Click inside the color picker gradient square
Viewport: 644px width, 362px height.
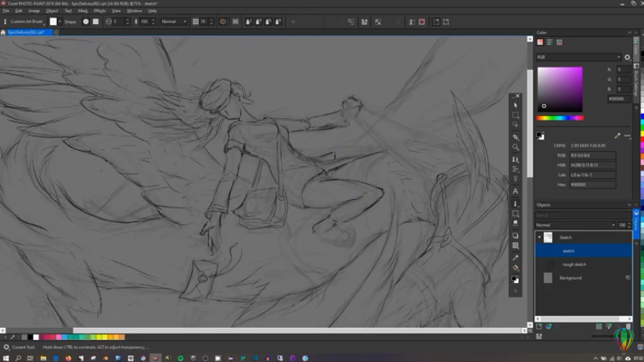tap(560, 89)
